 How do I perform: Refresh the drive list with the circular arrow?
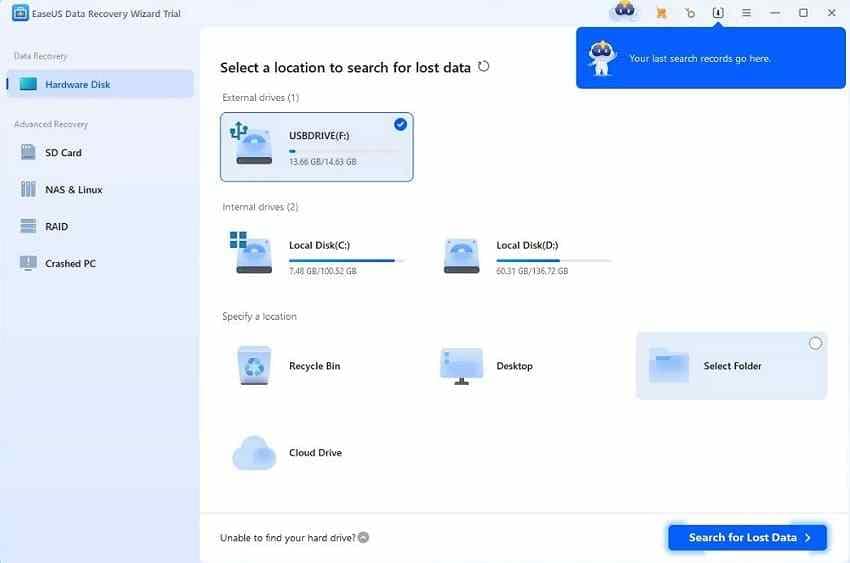484,67
